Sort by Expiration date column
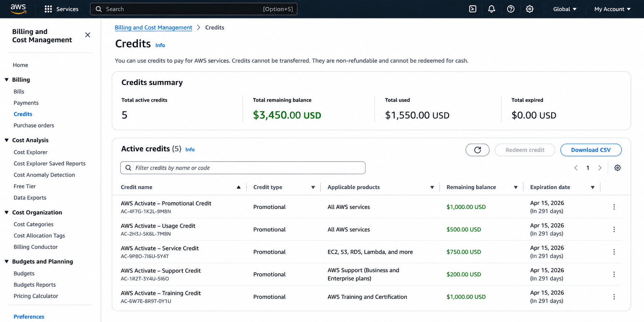 click(x=592, y=187)
